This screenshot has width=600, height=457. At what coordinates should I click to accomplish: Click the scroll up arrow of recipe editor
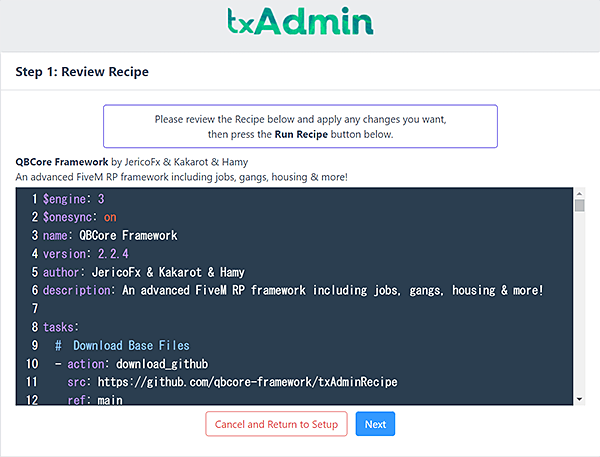click(x=579, y=193)
